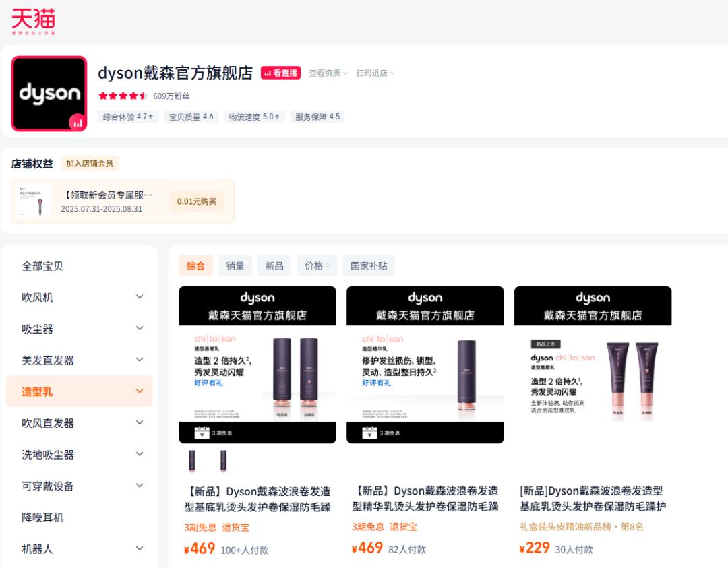Viewport: 728px width, 568px height.
Task: Open the live stream badge 看直播
Action: click(280, 73)
